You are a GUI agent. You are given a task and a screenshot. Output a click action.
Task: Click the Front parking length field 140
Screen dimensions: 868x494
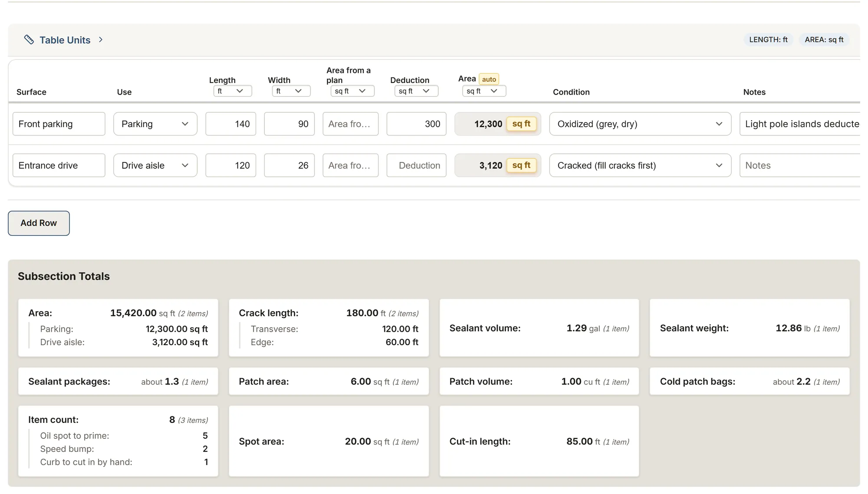pos(231,124)
